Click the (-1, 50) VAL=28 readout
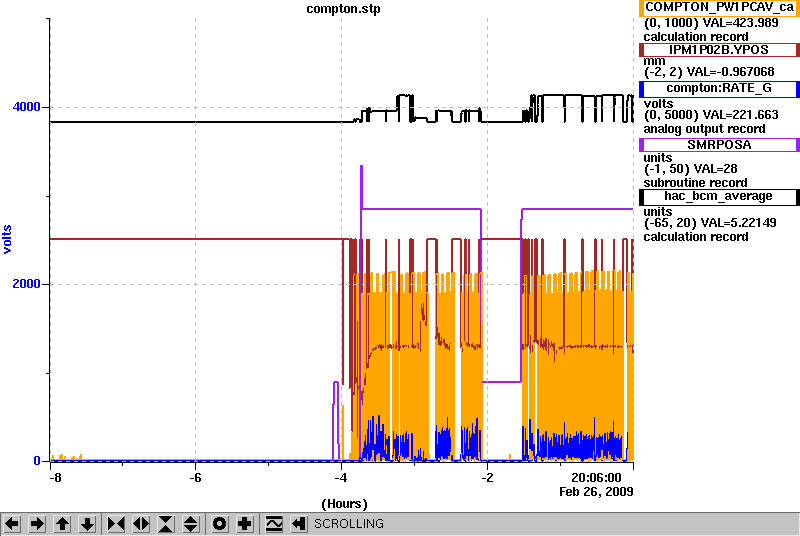The height and width of the screenshot is (536, 800). (690, 169)
